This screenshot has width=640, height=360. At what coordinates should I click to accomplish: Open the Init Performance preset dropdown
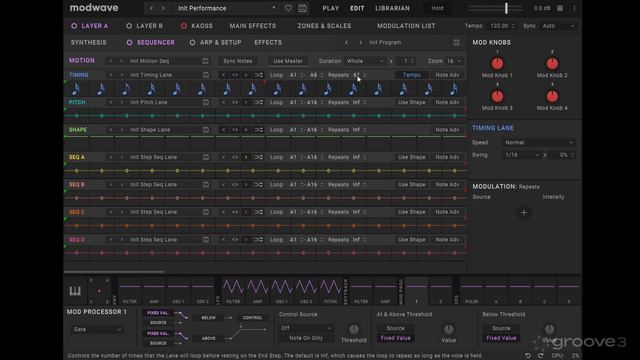tap(227, 8)
